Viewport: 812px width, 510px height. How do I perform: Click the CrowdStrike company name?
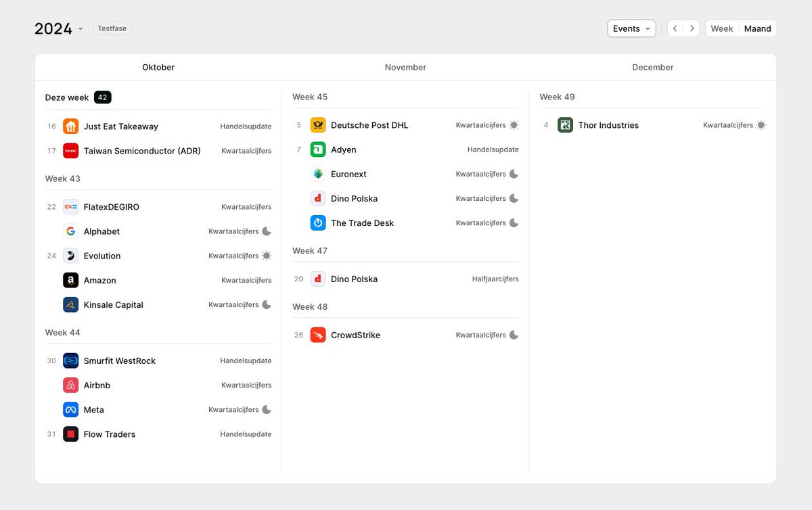click(355, 335)
